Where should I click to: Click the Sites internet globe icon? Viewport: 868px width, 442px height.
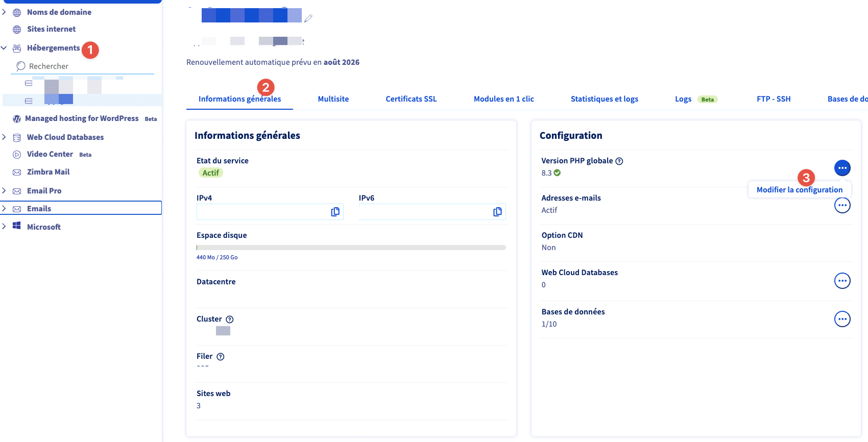(x=17, y=30)
